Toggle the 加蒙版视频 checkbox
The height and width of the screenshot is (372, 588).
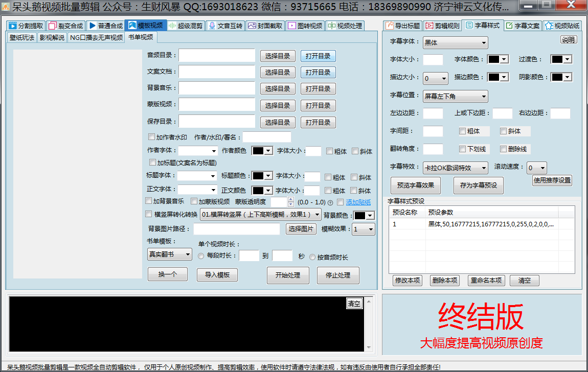[x=194, y=201]
